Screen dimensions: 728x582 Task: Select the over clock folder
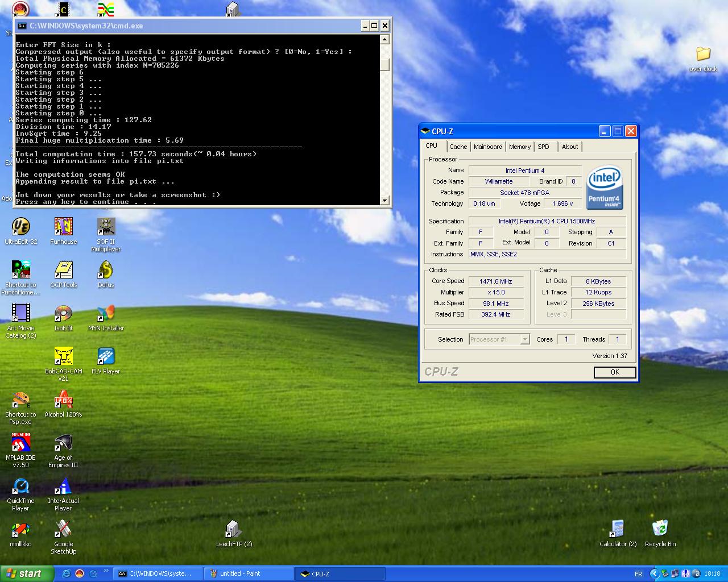(x=704, y=59)
